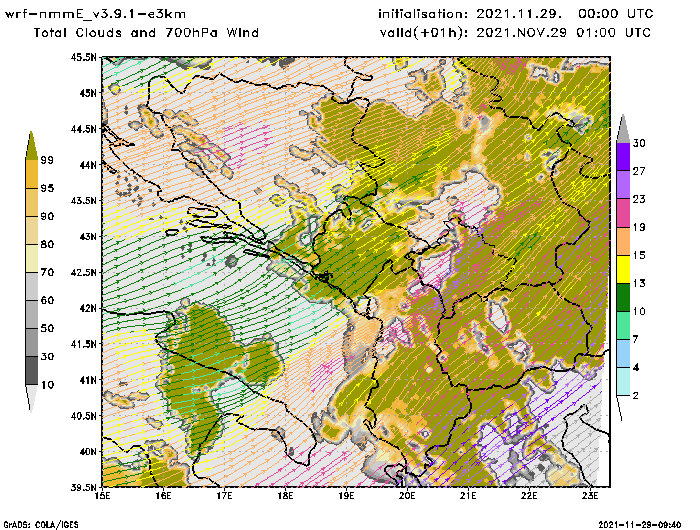Click the 42N latitude label
700x530 pixels.
(88, 308)
